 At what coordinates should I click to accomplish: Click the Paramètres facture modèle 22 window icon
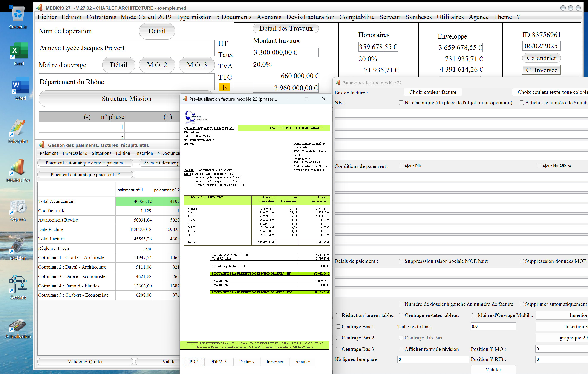(338, 83)
